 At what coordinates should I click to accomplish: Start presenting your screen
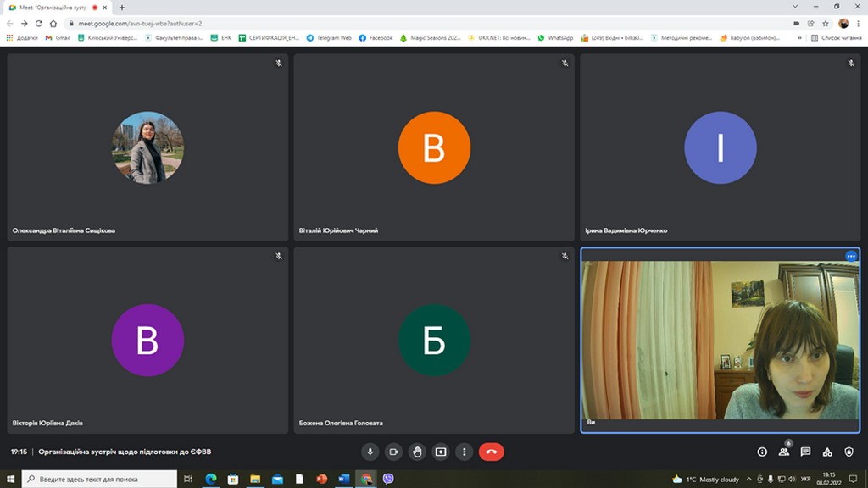(441, 452)
